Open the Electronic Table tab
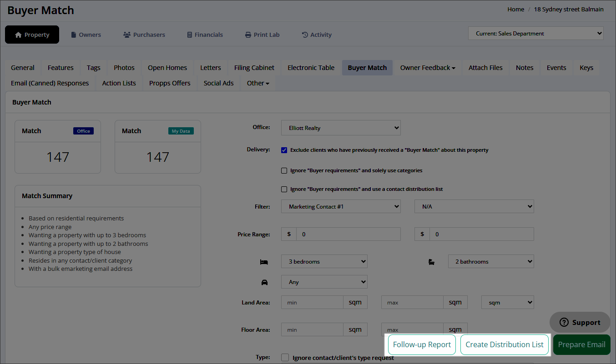The image size is (616, 364). tap(311, 68)
